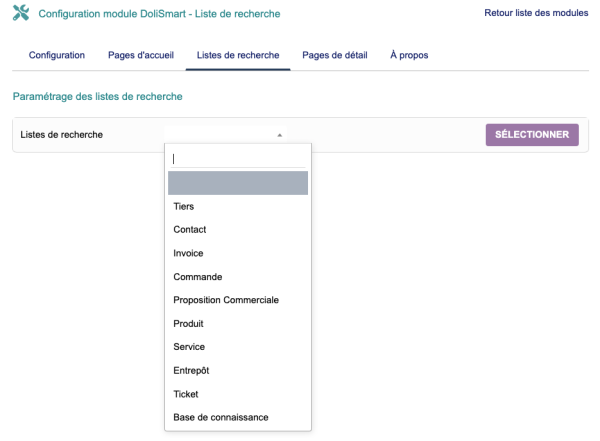This screenshot has height=441, width=600.
Task: Click the dropdown search input field
Action: (238, 158)
